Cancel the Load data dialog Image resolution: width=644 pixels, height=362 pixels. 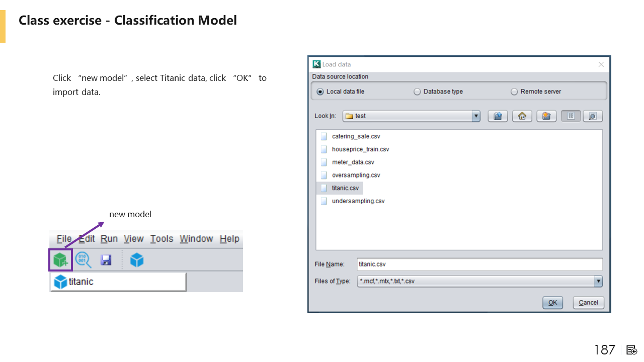[x=588, y=303]
